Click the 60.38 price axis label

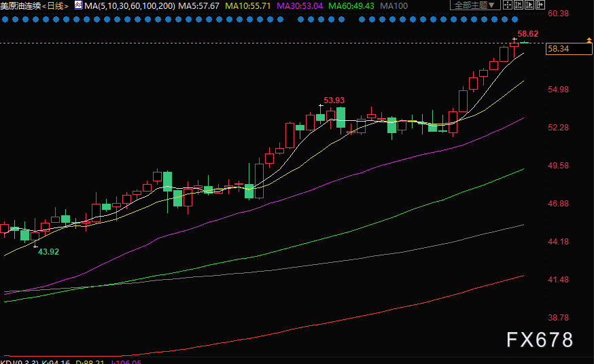559,14
